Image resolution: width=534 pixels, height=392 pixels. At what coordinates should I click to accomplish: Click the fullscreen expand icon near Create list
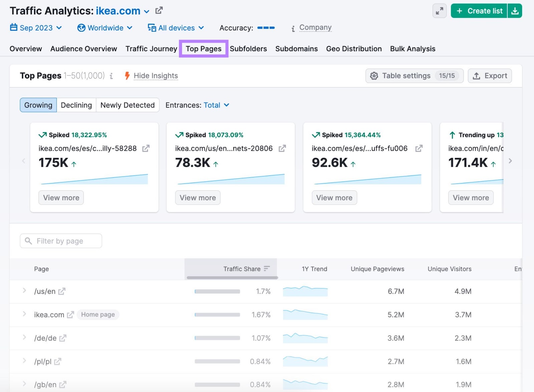click(x=439, y=11)
